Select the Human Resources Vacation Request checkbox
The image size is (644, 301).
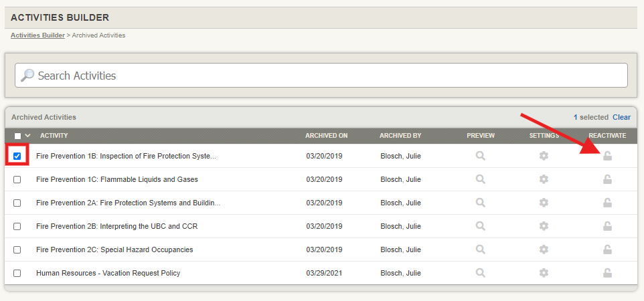pyautogui.click(x=17, y=273)
